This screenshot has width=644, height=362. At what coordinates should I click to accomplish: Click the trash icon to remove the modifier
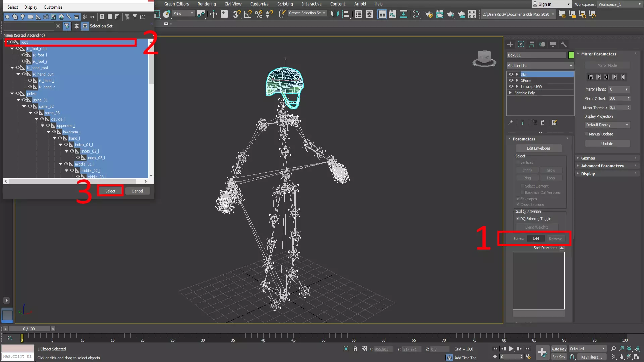543,123
